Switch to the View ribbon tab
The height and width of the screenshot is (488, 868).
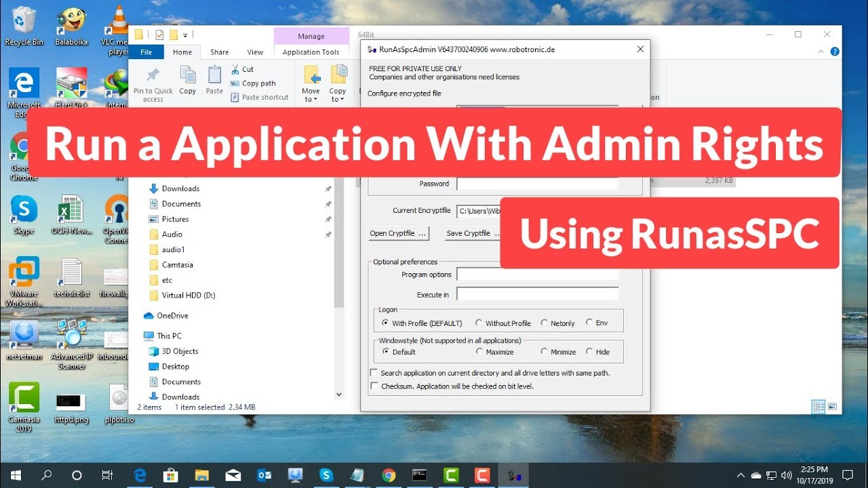click(x=255, y=52)
